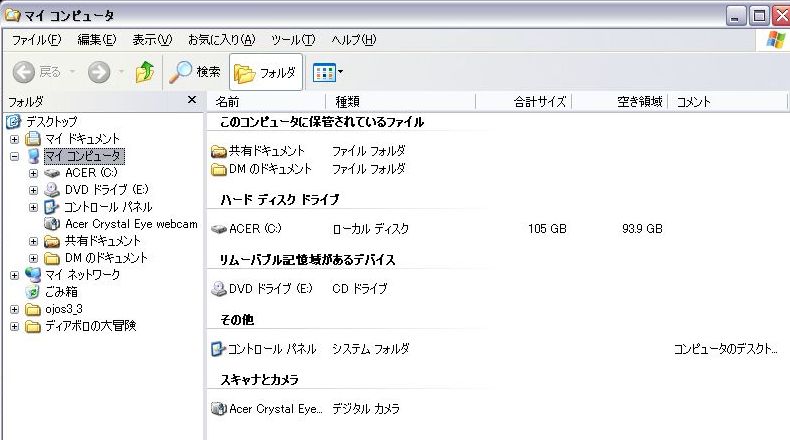Select ACER (C:) drive icon in tree
The image size is (790, 440).
coord(51,173)
